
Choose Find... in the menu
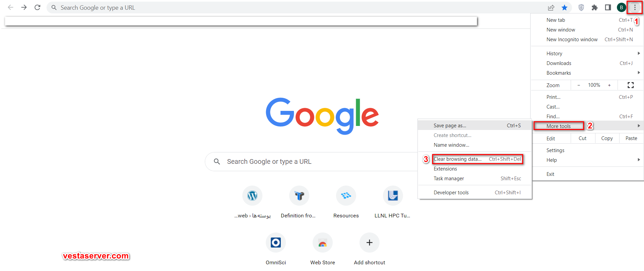(x=587, y=117)
